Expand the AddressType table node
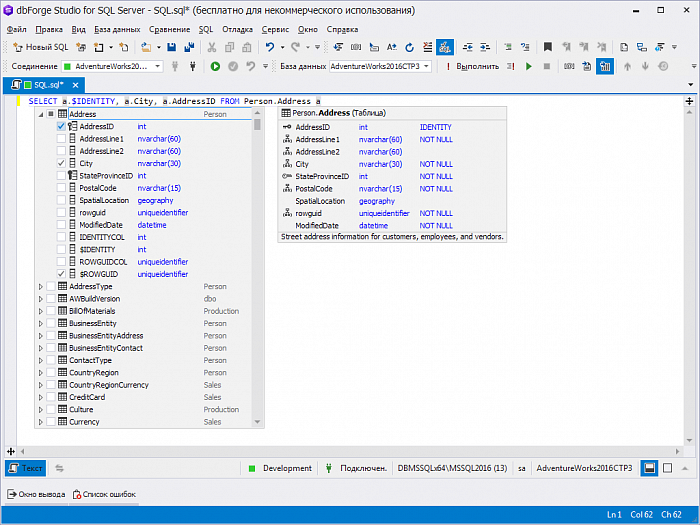 tap(41, 286)
